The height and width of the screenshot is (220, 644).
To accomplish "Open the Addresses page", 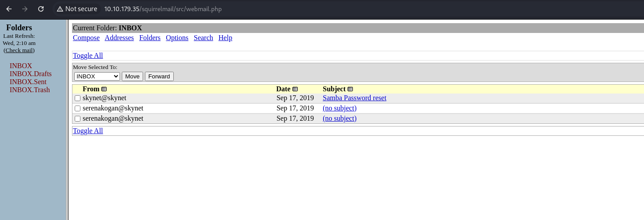I will pyautogui.click(x=119, y=38).
